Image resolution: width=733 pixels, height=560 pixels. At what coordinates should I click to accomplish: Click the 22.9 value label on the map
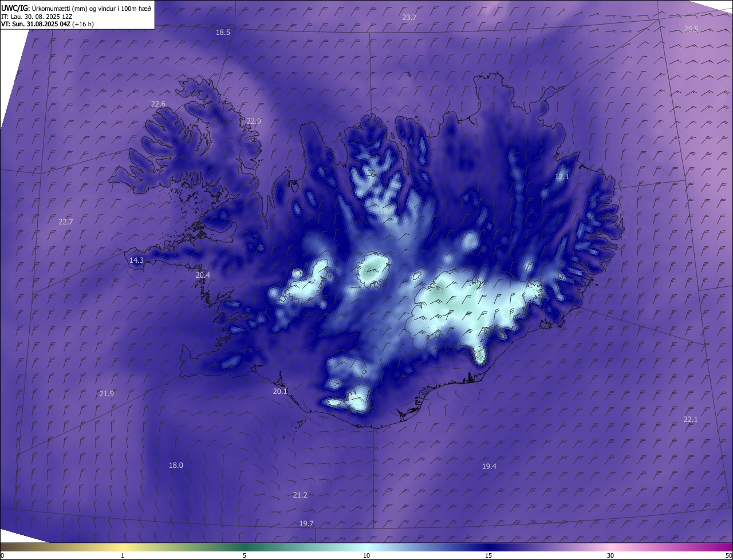[254, 121]
